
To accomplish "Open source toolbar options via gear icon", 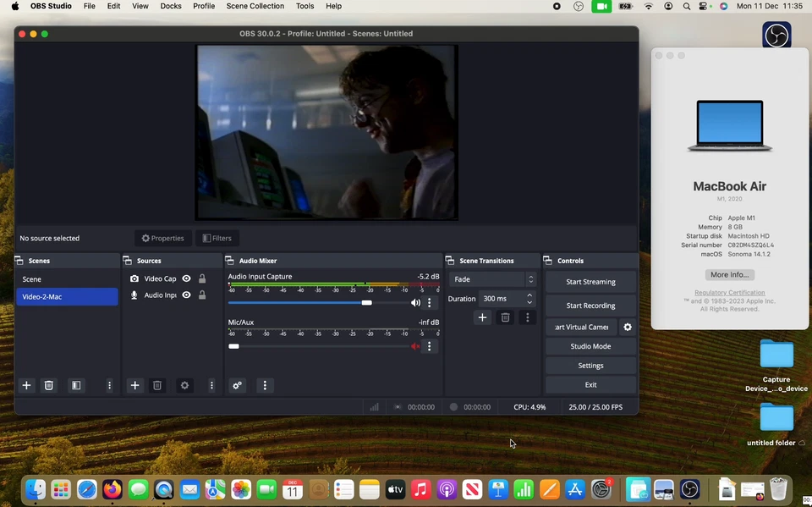I will point(184,385).
